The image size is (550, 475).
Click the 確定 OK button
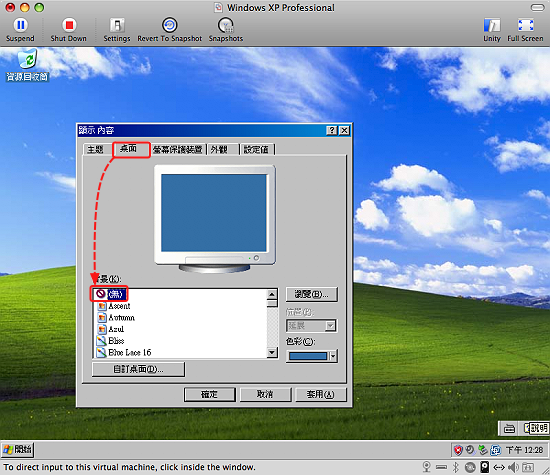209,395
